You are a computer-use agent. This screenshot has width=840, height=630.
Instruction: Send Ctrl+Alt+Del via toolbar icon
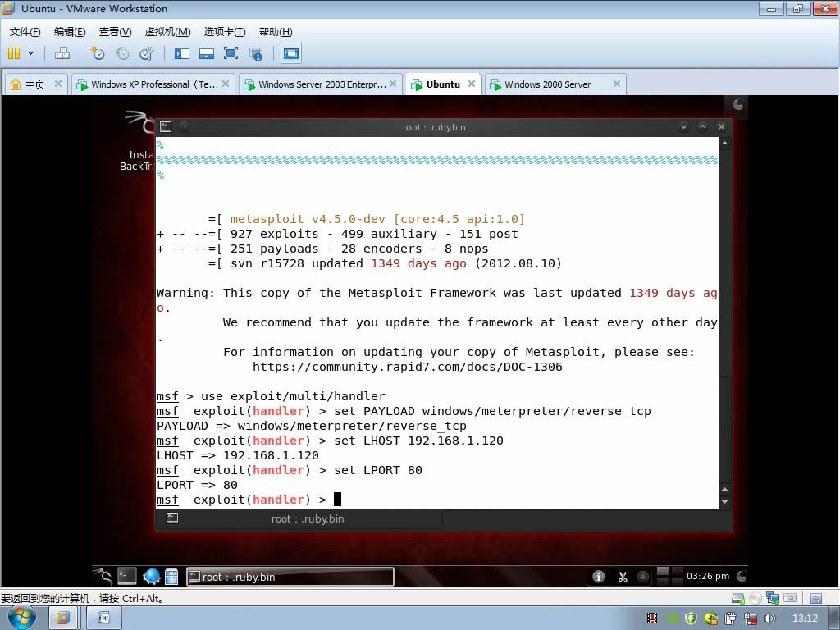tap(62, 53)
